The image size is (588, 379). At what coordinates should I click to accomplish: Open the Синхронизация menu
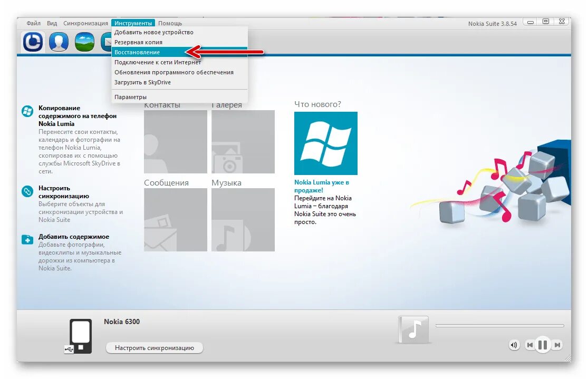click(85, 23)
